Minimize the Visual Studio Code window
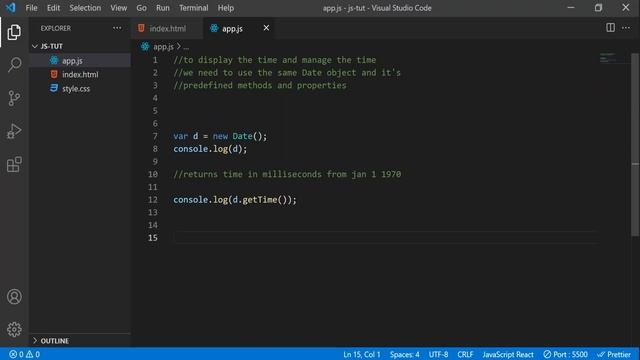This screenshot has width=640, height=360. tap(571, 7)
